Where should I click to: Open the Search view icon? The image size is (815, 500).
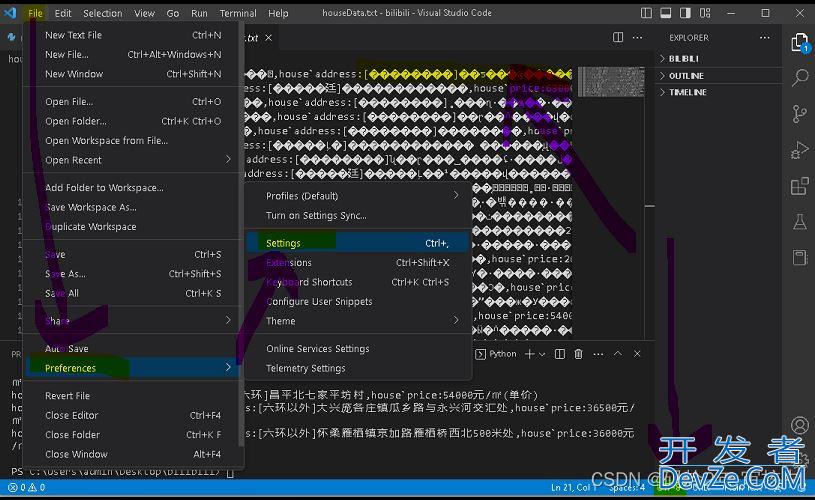pos(799,77)
